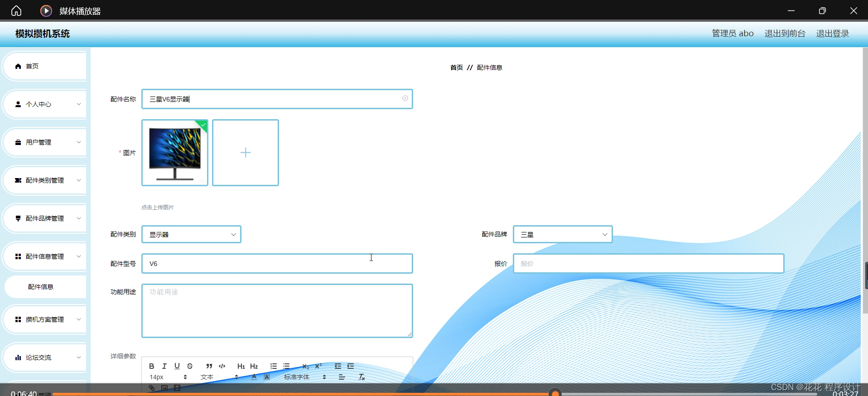This screenshot has width=868, height=396.
Task: Select the uploaded monitor image thumbnail
Action: pyautogui.click(x=175, y=153)
